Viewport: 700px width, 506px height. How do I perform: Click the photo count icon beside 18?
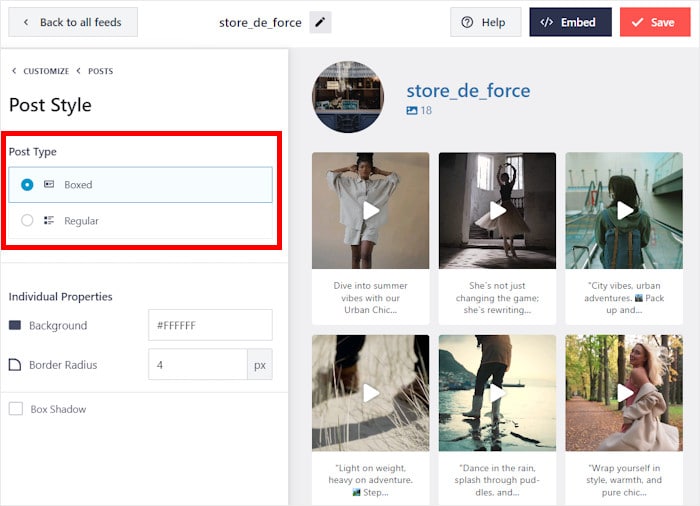tap(412, 110)
